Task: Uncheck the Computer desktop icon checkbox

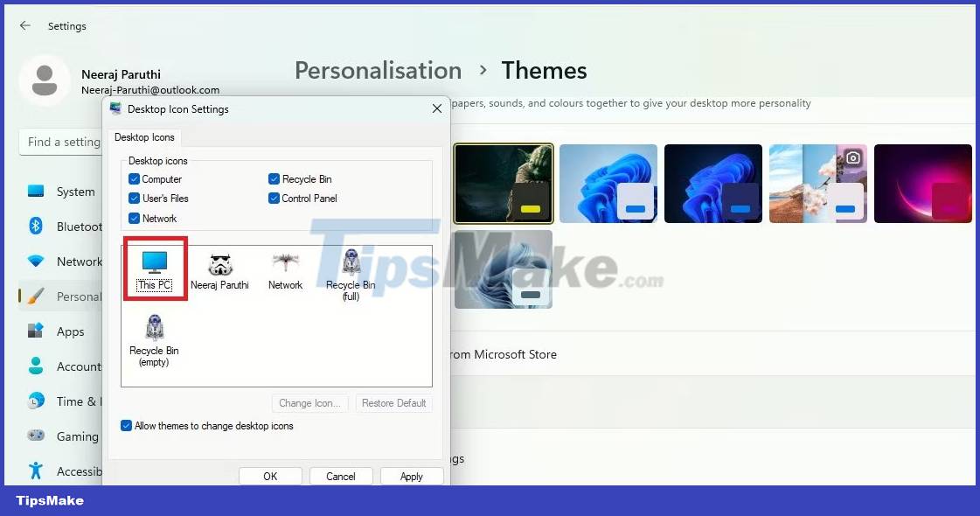Action: click(134, 178)
